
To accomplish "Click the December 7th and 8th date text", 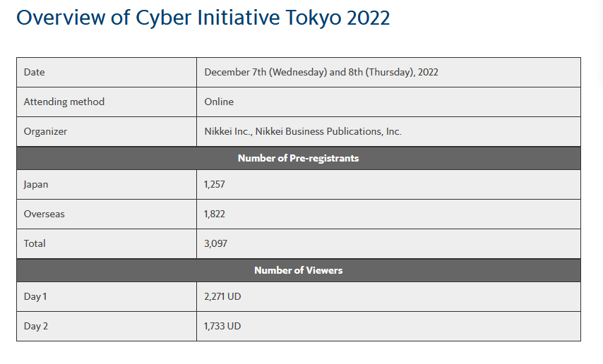I will click(321, 72).
